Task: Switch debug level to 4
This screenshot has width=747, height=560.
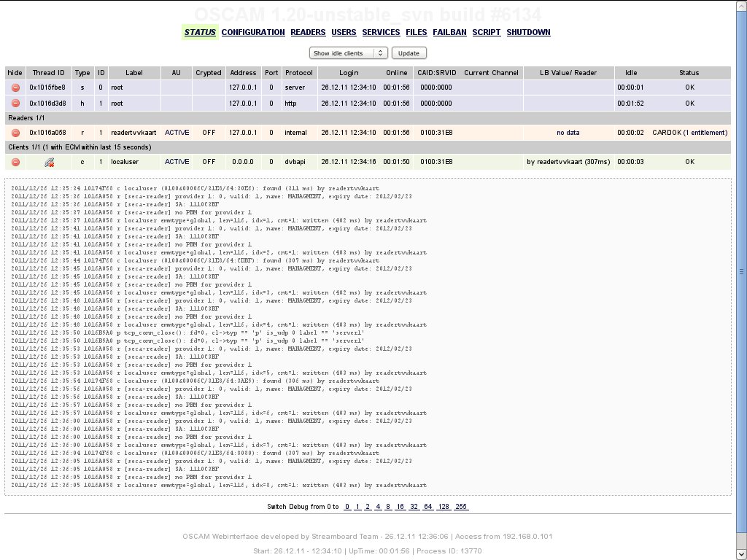Action: pos(378,507)
